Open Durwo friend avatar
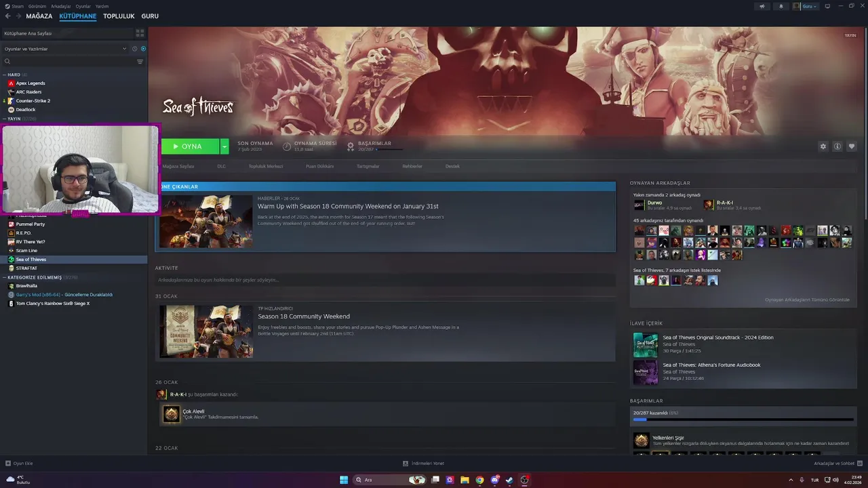This screenshot has width=868, height=488. coord(639,205)
